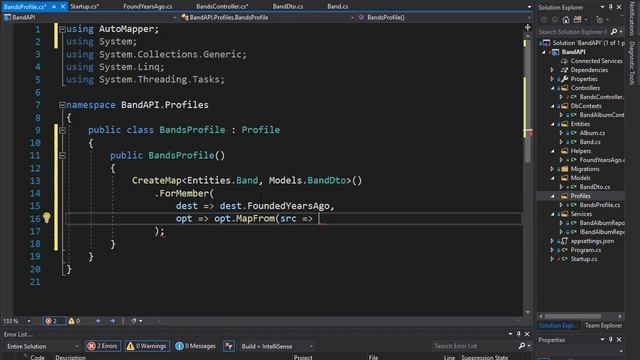Screen dimensions: 640x360
Task: Close the Solution Explorer panel
Action: (619, 7)
